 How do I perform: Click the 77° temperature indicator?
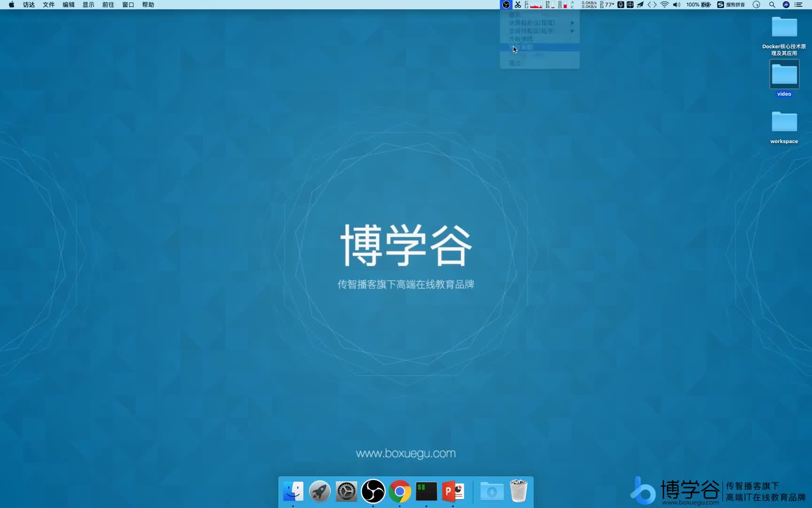pyautogui.click(x=607, y=5)
